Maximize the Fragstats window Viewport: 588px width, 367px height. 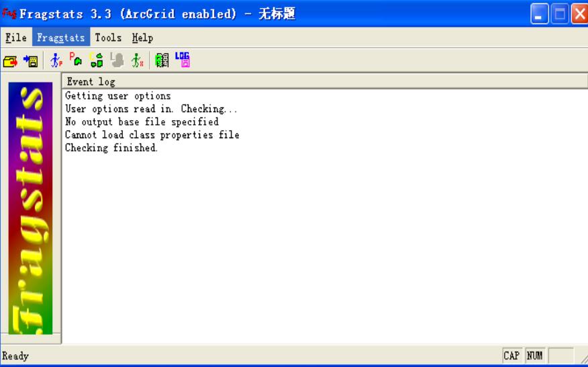(560, 14)
